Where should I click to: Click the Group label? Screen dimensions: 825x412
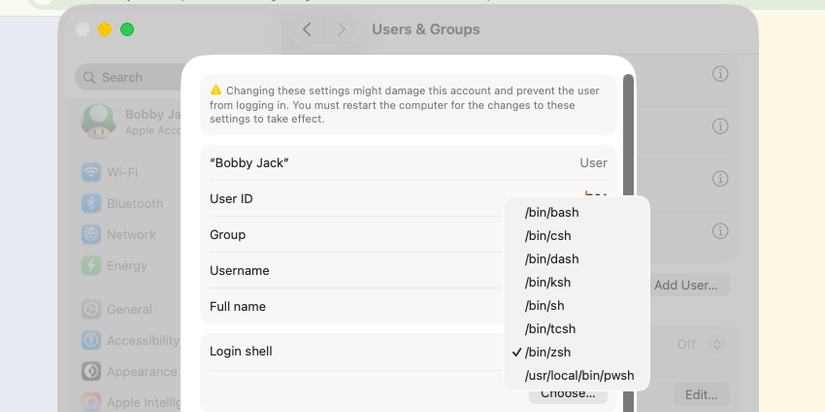point(227,235)
